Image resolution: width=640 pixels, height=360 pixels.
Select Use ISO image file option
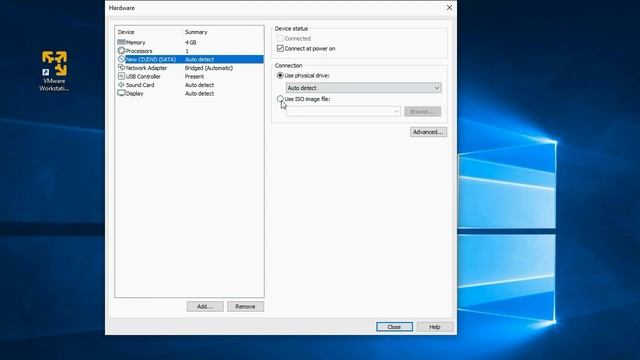[280, 99]
